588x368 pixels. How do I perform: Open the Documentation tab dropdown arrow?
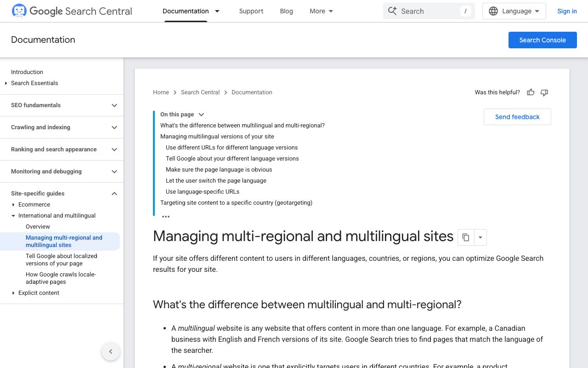point(217,11)
